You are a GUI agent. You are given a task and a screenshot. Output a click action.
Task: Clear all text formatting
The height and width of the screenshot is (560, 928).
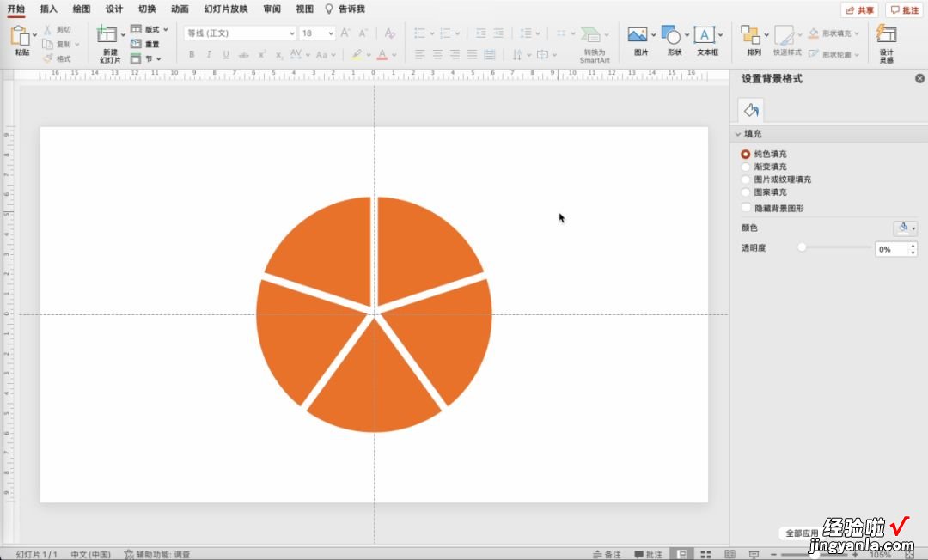pyautogui.click(x=389, y=33)
